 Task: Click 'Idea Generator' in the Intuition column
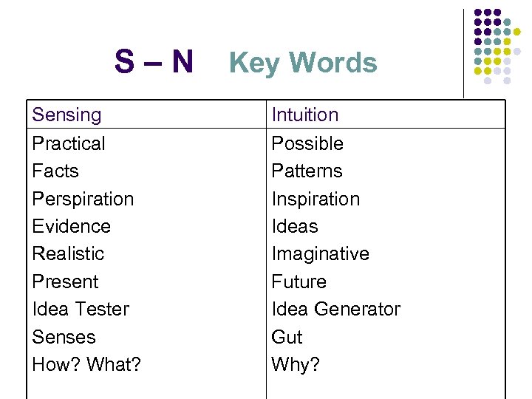335,309
